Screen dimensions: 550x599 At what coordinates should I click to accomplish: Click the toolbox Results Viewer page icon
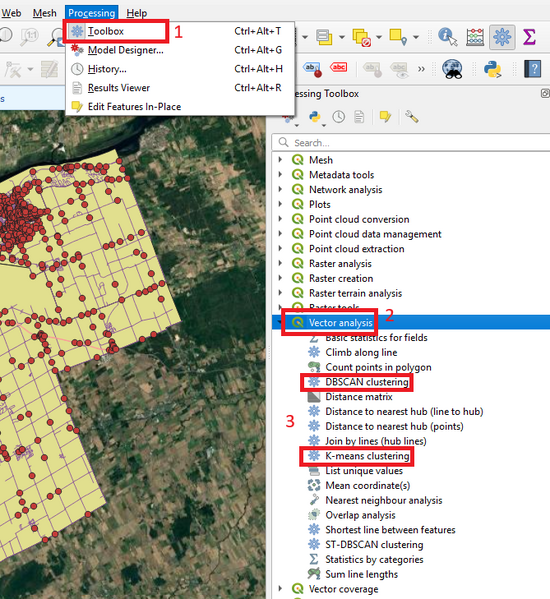pyautogui.click(x=359, y=117)
